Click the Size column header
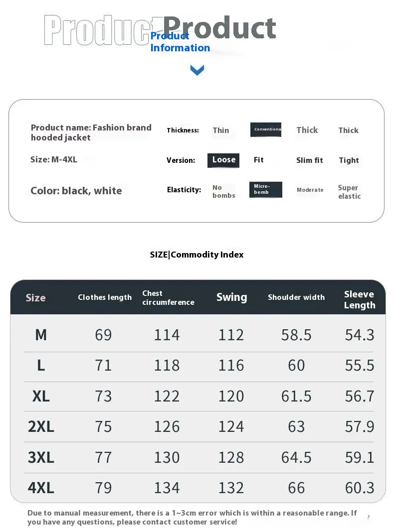The height and width of the screenshot is (532, 394). [36, 298]
